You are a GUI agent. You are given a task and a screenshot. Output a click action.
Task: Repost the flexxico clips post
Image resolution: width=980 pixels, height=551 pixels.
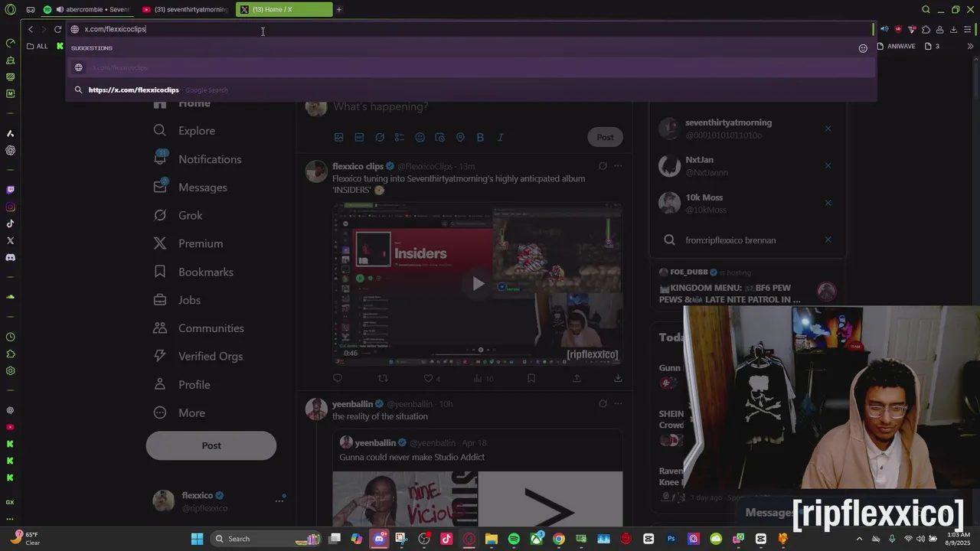point(383,378)
